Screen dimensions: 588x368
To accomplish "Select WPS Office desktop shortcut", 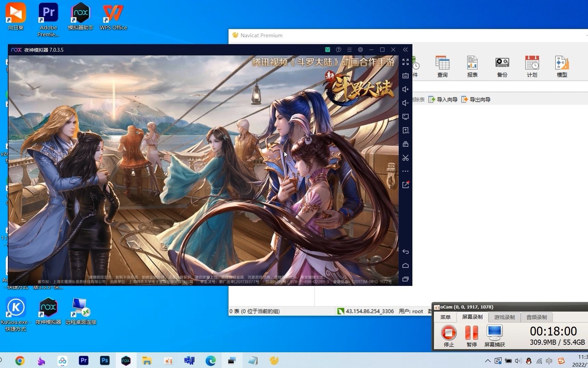I will [113, 16].
